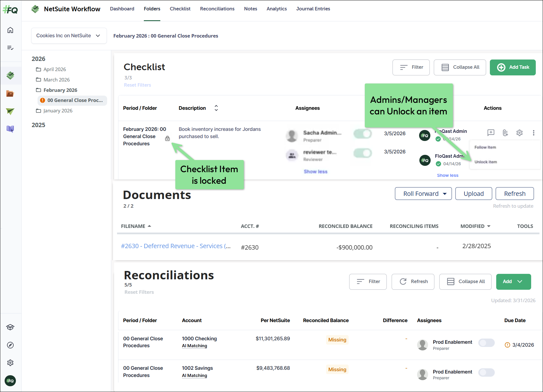This screenshot has height=392, width=543.
Task: Toggle Sacha Admin preparer sign-off switch
Action: 362,133
